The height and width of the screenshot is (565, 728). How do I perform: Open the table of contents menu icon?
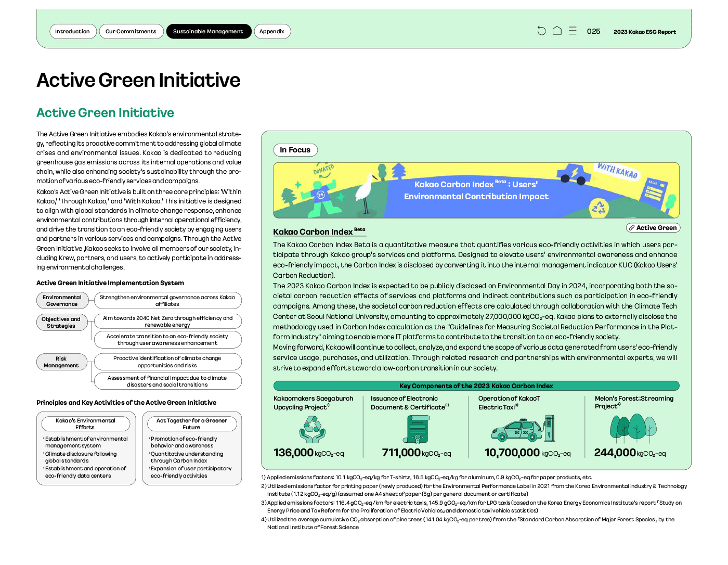[573, 31]
